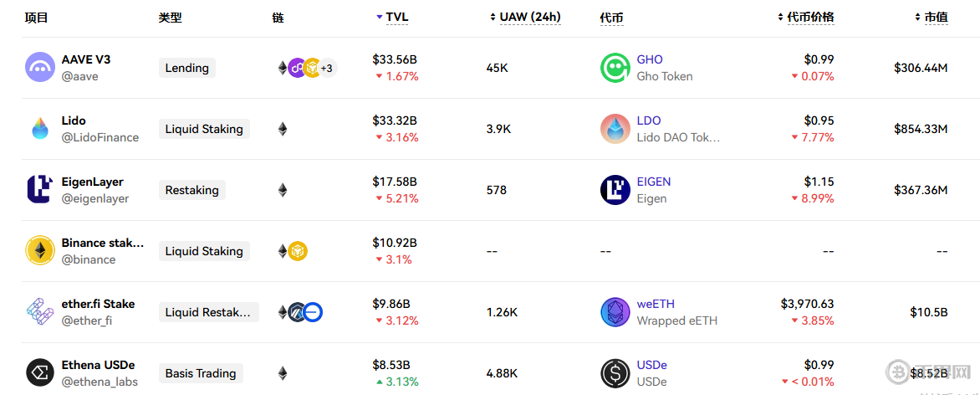This screenshot has height=395, width=980.
Task: Click the weETH token icon
Action: click(x=615, y=312)
